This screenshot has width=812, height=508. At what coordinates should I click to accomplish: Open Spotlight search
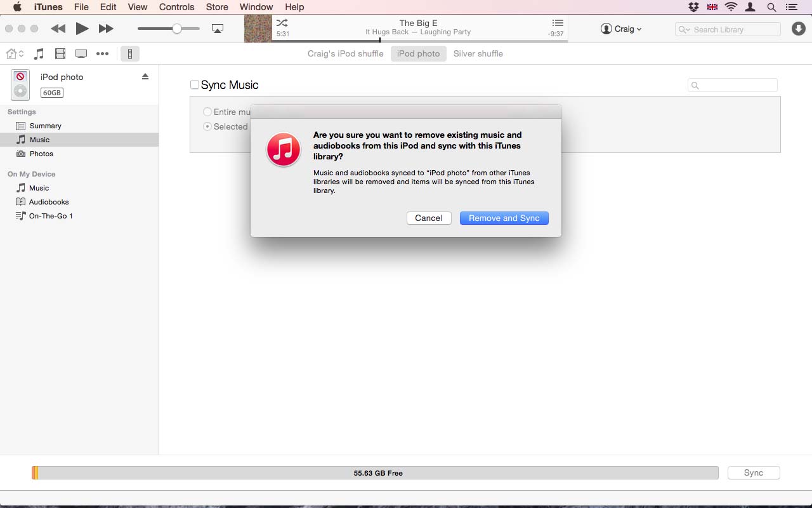click(x=771, y=7)
